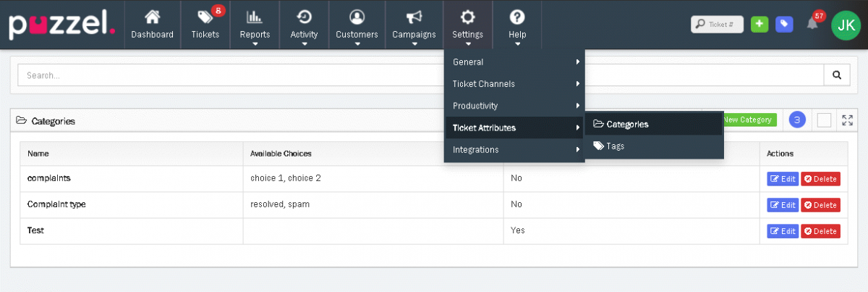868x292 pixels.
Task: Choose Integrations in the Settings menu
Action: coord(514,150)
